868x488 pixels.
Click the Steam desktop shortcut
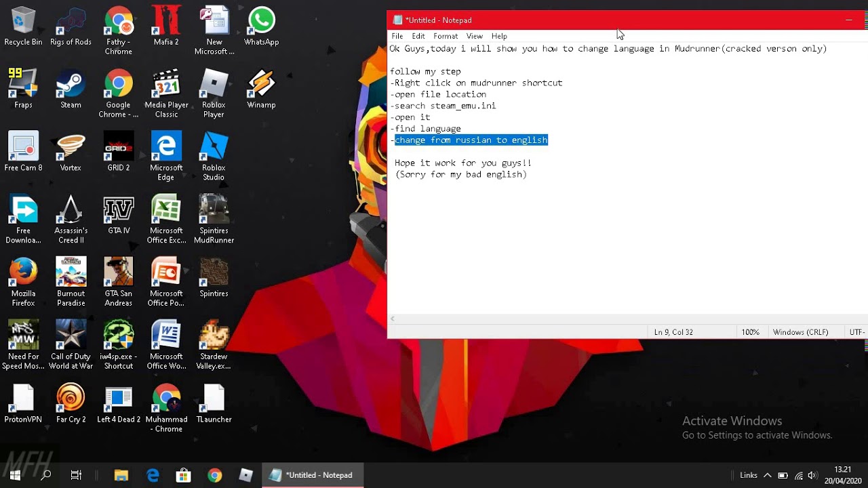click(71, 89)
